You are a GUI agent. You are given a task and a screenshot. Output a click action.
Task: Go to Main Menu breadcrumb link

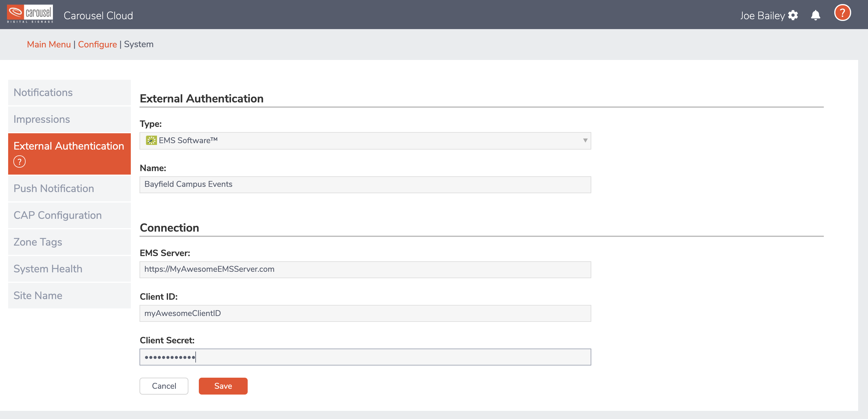pos(49,44)
